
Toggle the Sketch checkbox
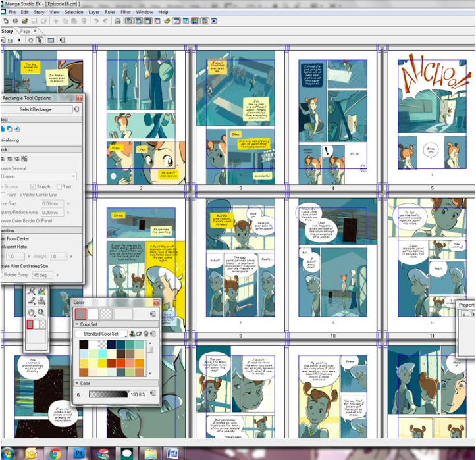click(x=33, y=187)
